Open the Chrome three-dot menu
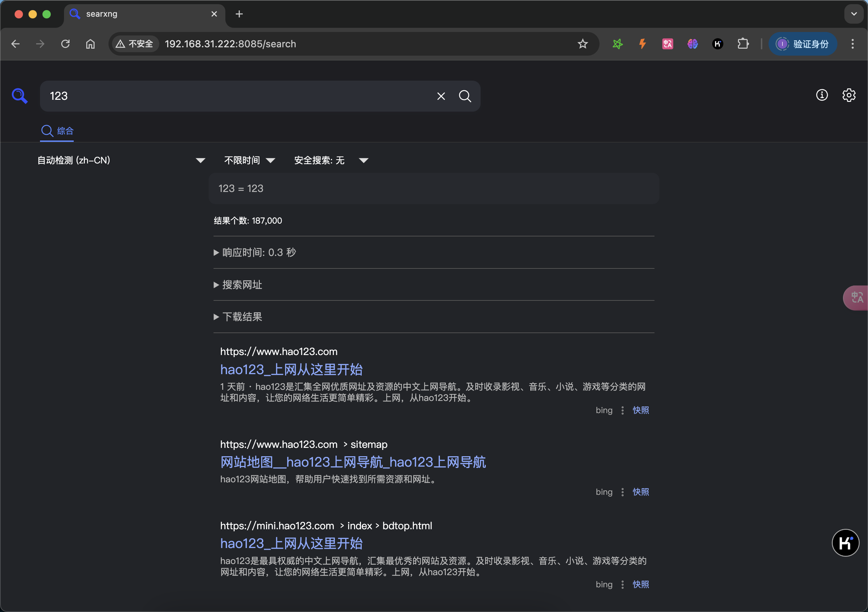 852,44
